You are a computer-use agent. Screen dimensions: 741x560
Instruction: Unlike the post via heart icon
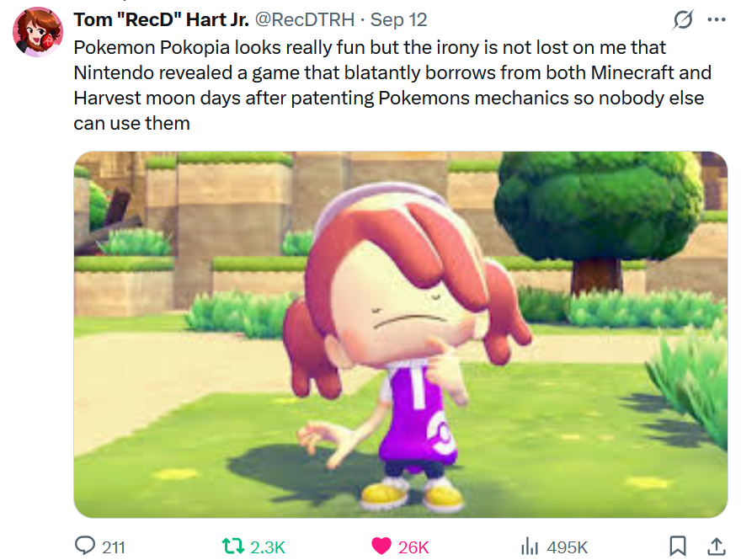click(381, 547)
